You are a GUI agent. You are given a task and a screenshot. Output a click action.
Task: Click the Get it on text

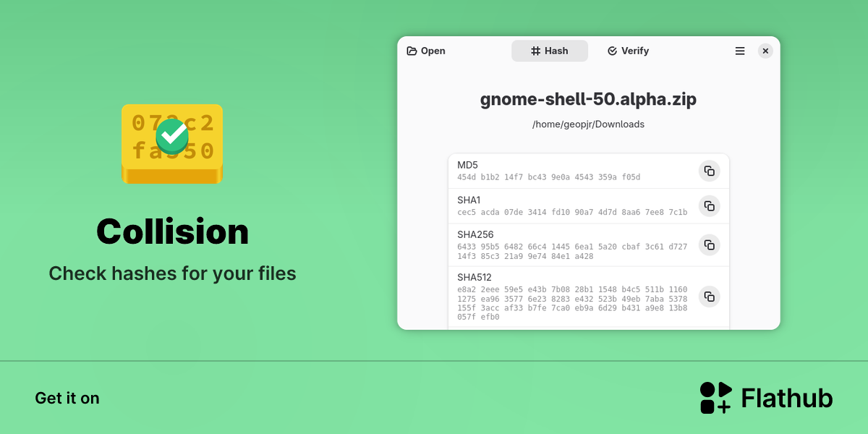67,398
